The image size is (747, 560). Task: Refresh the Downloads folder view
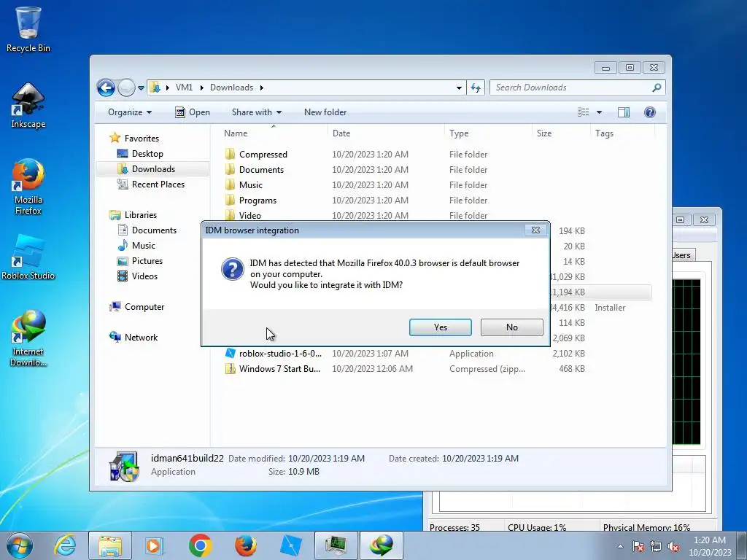pyautogui.click(x=476, y=87)
